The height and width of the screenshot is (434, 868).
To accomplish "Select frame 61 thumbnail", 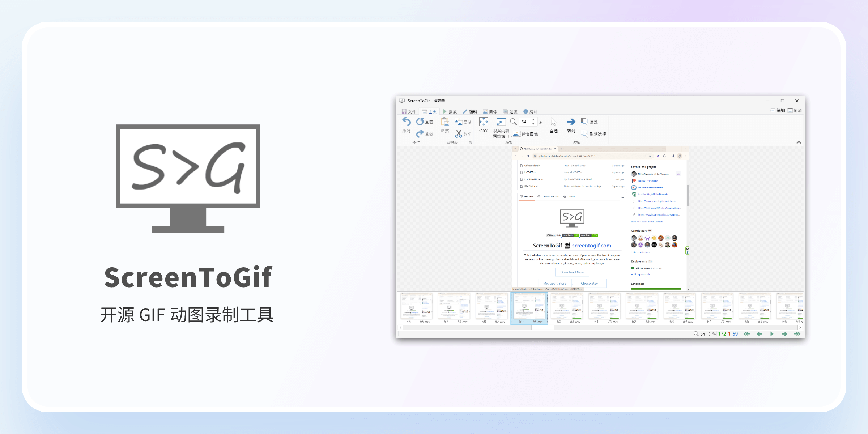I will (604, 309).
